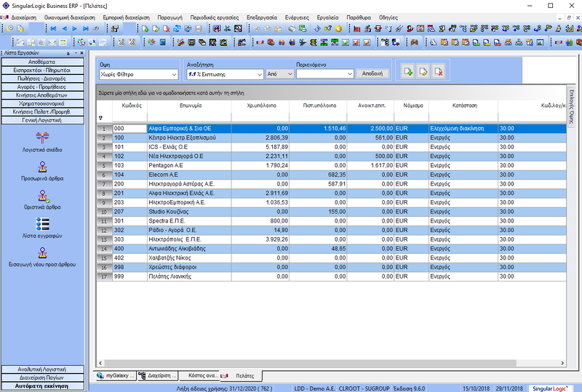
Task: Click new record icon in top toolbar
Action: [145, 28]
